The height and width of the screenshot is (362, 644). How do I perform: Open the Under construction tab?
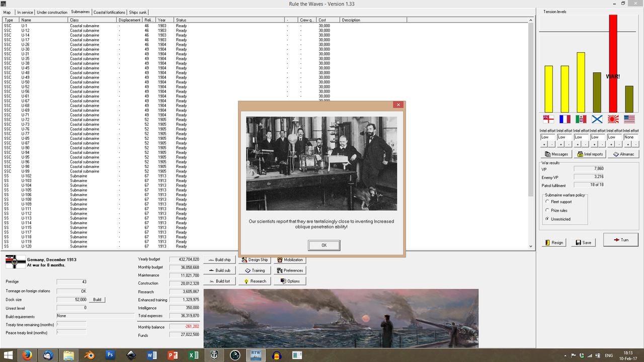[52, 12]
